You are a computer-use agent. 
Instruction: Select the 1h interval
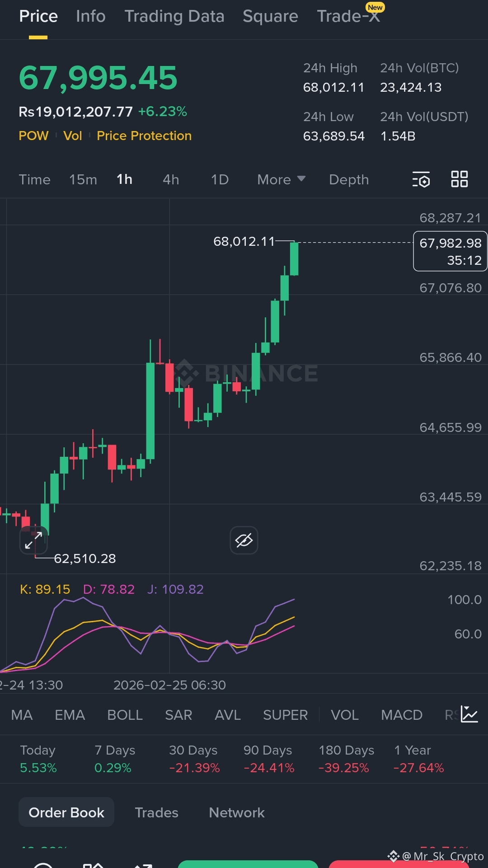coord(125,179)
